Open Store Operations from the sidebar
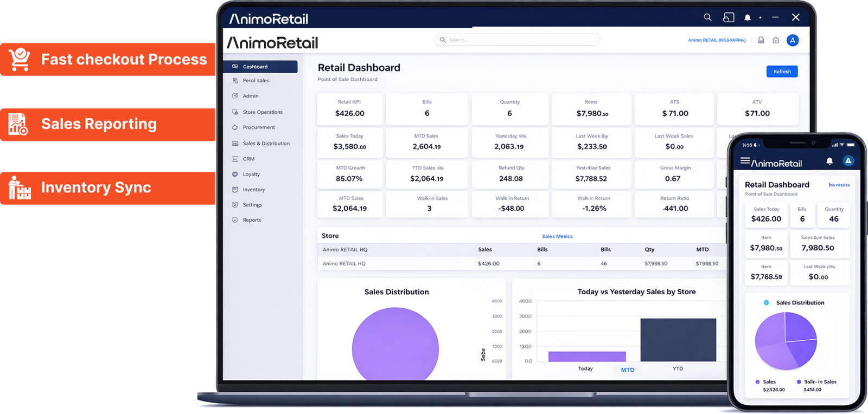Viewport: 868px width, 414px height. pos(263,112)
